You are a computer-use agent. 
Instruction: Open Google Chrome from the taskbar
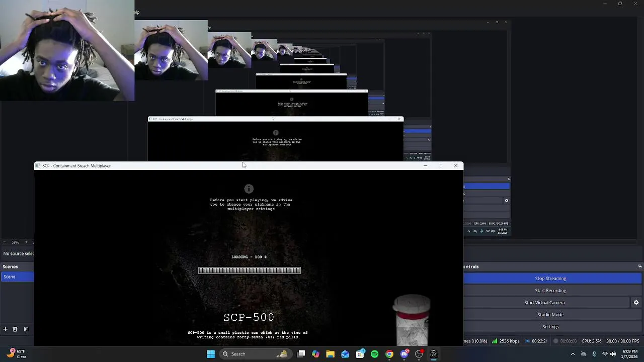(x=389, y=354)
